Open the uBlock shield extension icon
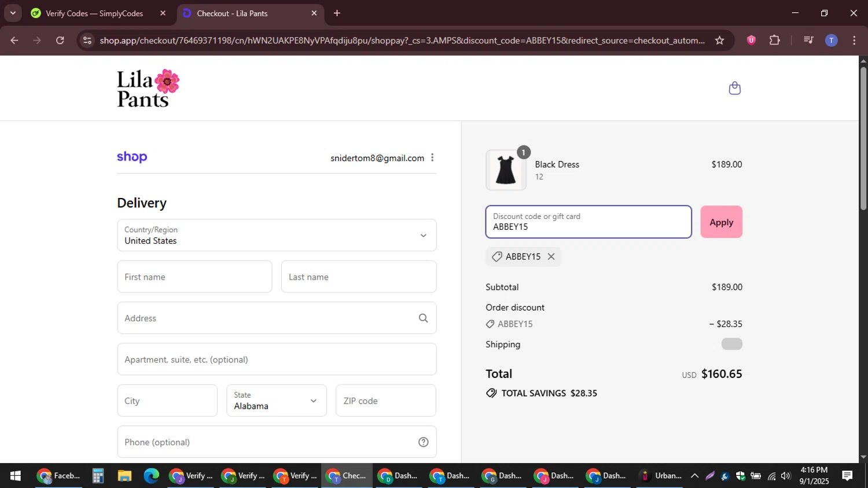Image resolution: width=868 pixels, height=488 pixels. [751, 40]
